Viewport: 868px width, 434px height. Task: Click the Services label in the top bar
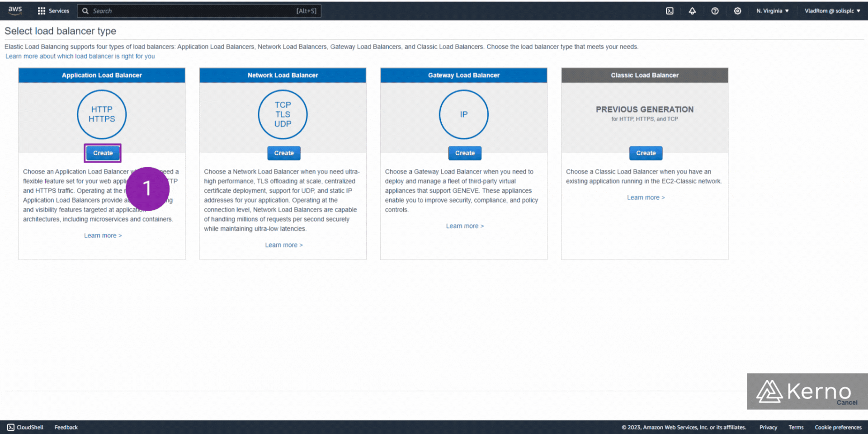click(59, 11)
